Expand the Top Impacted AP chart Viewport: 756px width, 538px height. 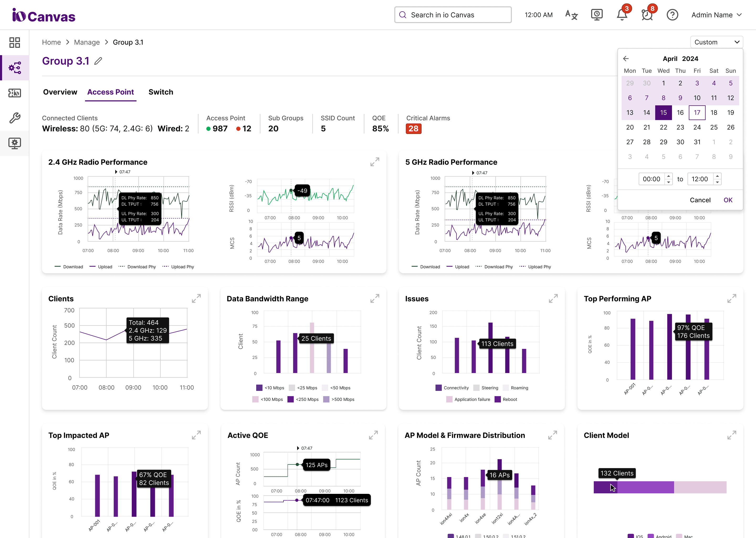click(x=196, y=435)
